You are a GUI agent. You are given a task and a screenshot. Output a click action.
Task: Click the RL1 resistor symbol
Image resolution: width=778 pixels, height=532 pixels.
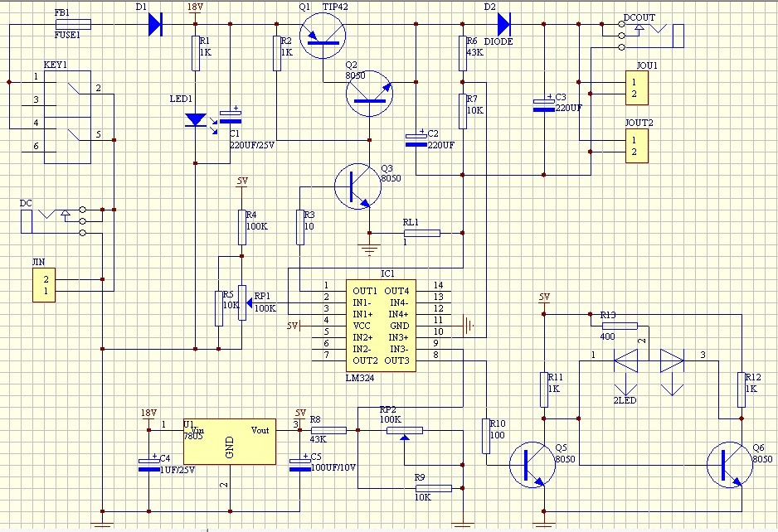(421, 233)
